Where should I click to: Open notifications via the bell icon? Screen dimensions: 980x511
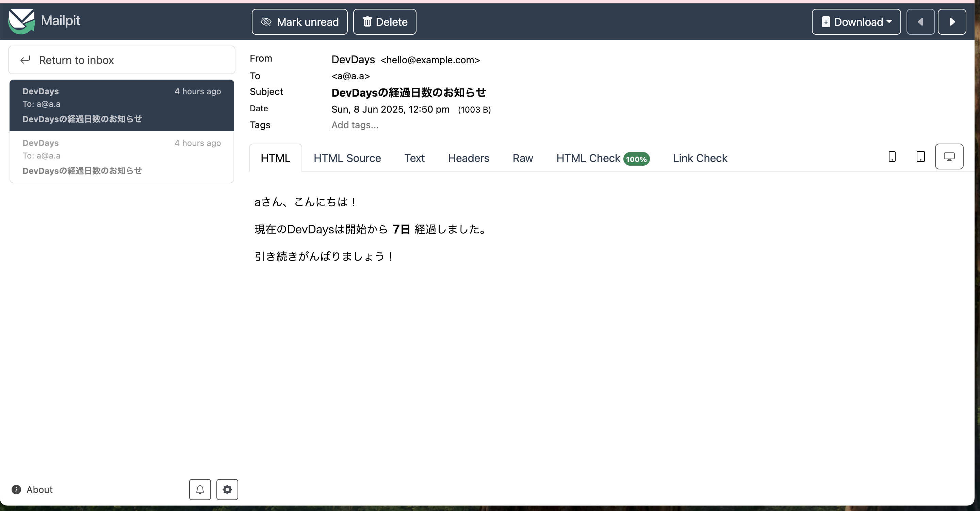(200, 489)
